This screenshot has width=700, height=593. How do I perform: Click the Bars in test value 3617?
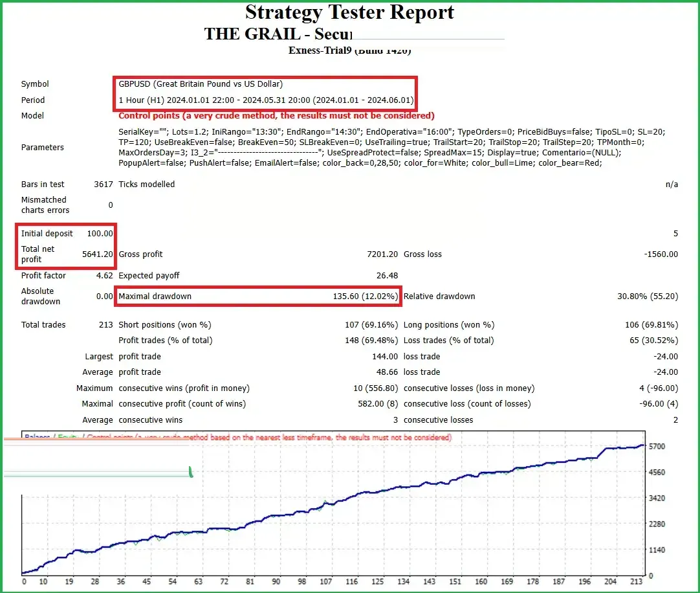pyautogui.click(x=104, y=184)
